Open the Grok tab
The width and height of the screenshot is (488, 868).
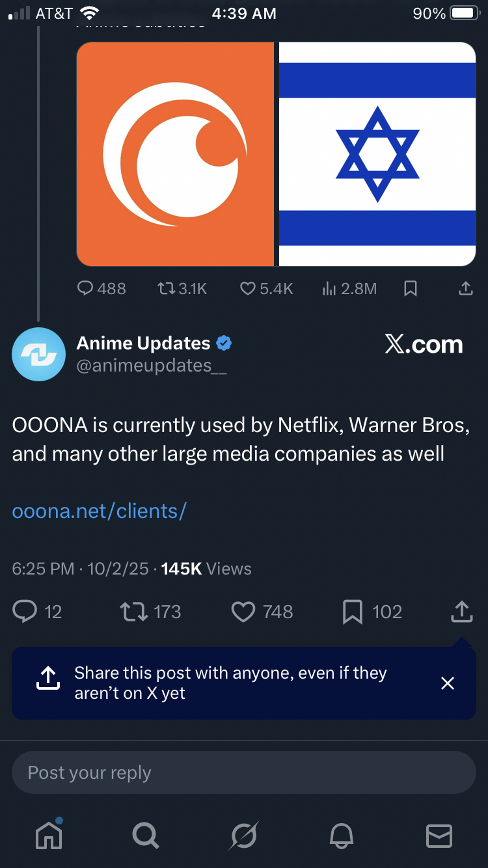point(244,835)
